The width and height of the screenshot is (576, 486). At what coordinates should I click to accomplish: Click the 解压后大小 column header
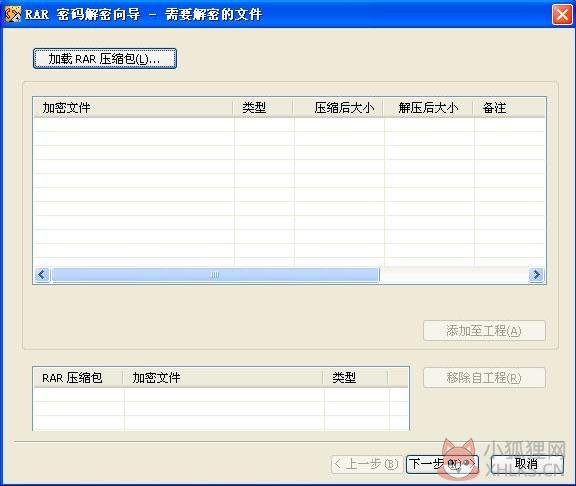point(428,108)
